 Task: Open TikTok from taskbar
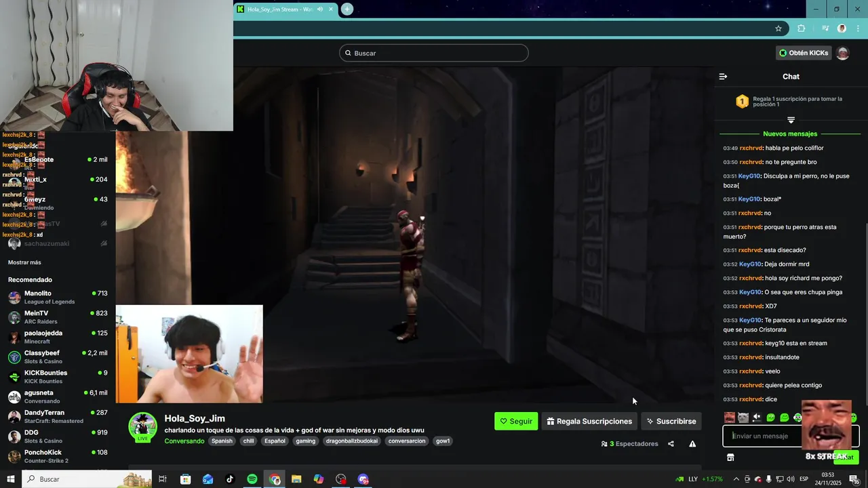pos(230,479)
